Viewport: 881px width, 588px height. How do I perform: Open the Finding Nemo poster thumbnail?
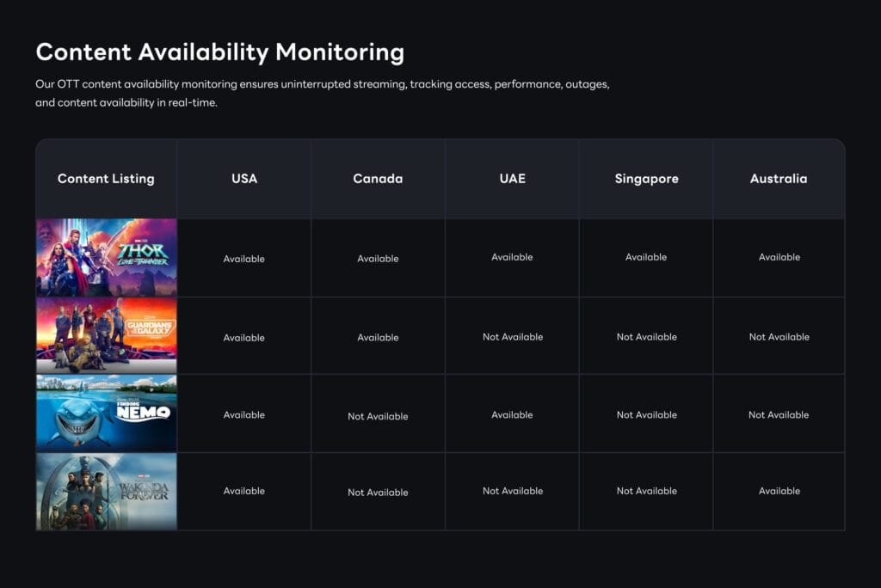[x=105, y=413]
